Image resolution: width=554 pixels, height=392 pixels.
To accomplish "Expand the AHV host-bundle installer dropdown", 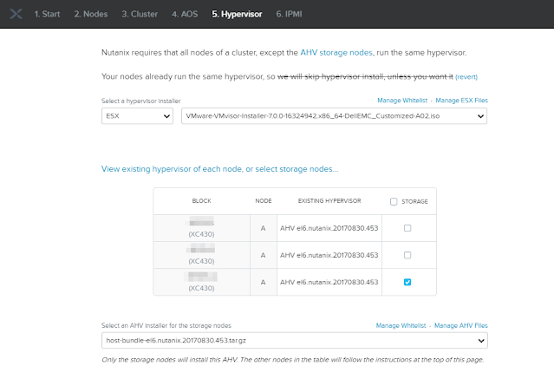I will pyautogui.click(x=294, y=341).
